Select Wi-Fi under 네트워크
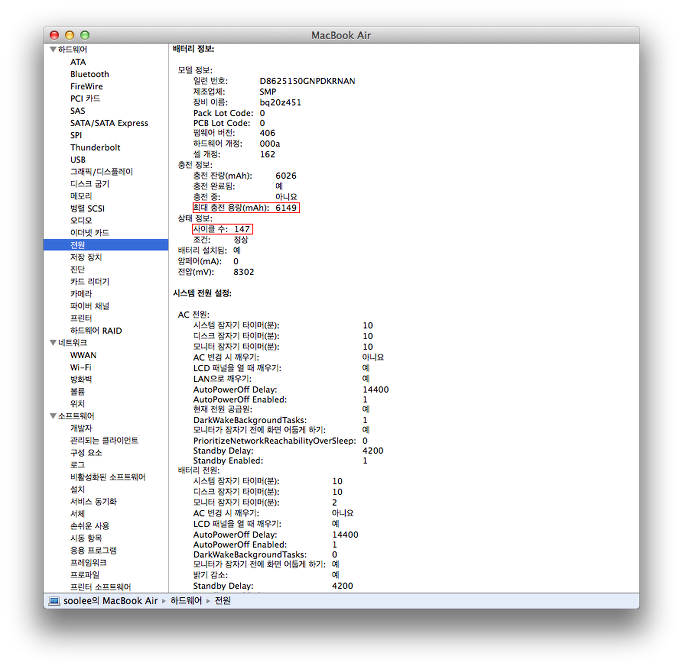Image resolution: width=683 pixels, height=669 pixels. tap(81, 367)
